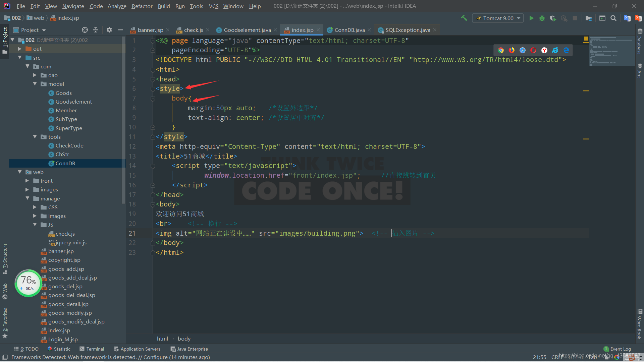Expand the front folder
The width and height of the screenshot is (644, 362).
pyautogui.click(x=27, y=181)
